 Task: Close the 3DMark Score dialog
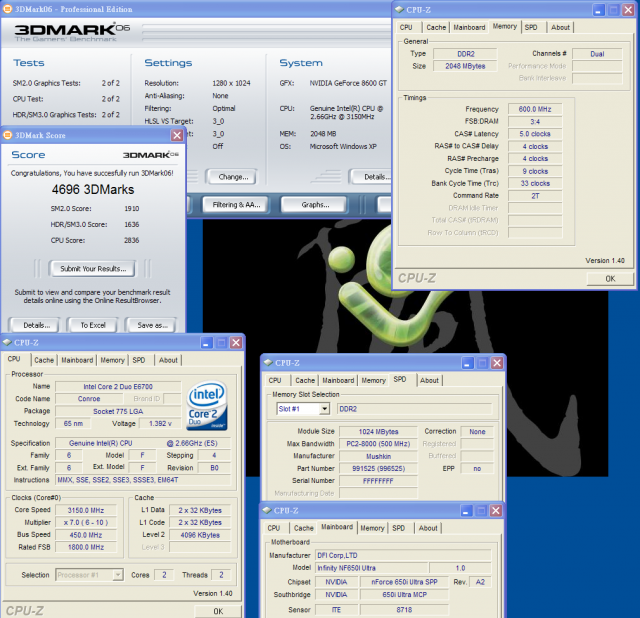click(177, 135)
